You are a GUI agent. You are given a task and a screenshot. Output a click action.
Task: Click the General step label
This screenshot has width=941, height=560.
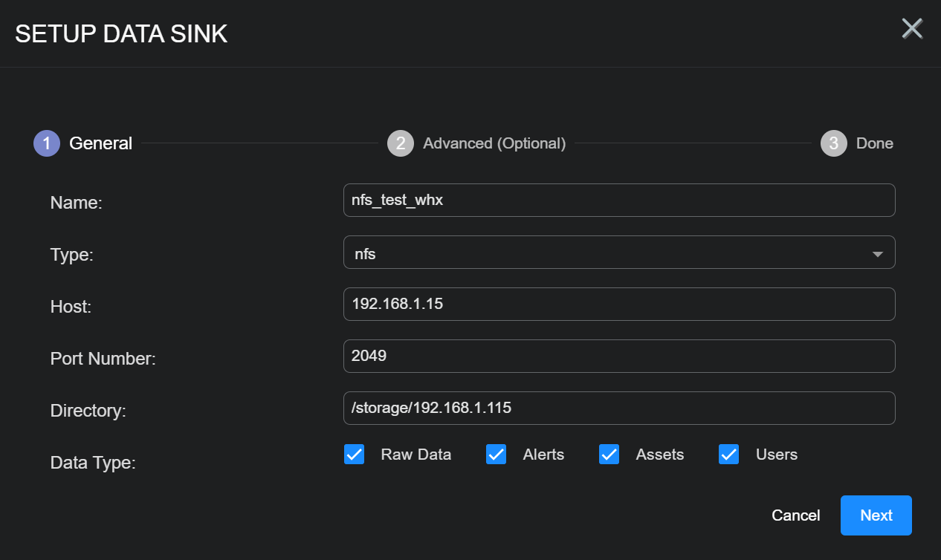tap(100, 143)
